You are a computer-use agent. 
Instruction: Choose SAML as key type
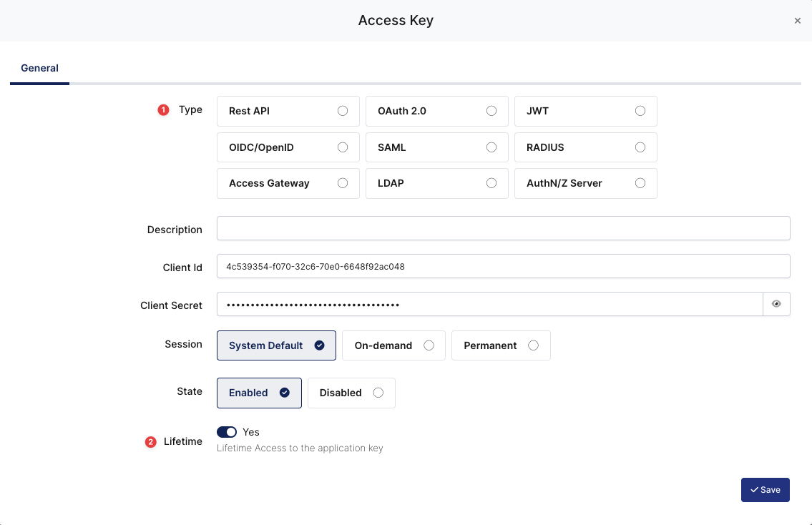[436, 147]
